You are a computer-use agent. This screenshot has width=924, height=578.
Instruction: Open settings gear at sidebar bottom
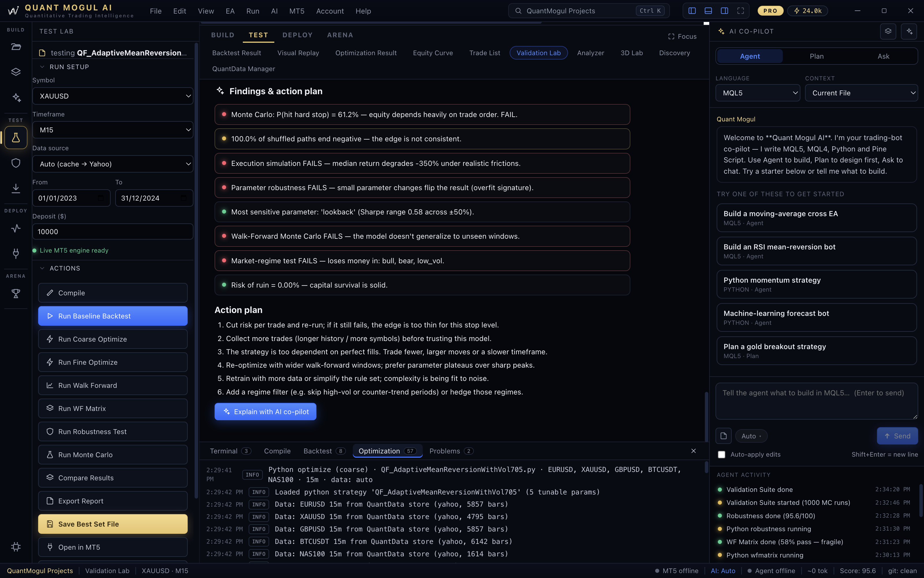coord(16,547)
